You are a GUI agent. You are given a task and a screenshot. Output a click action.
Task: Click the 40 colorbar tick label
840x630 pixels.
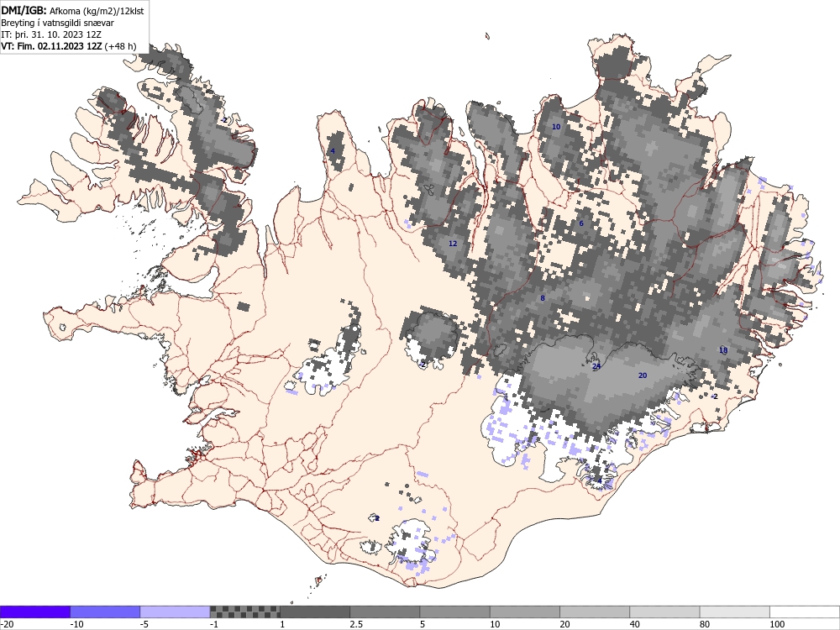click(635, 624)
